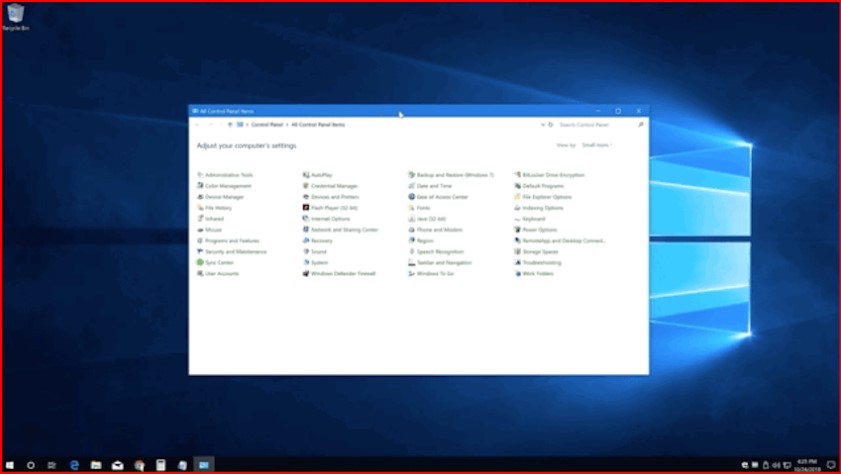Click RemoteApp and Desktop Connections link
This screenshot has height=474, width=841.
tap(564, 241)
